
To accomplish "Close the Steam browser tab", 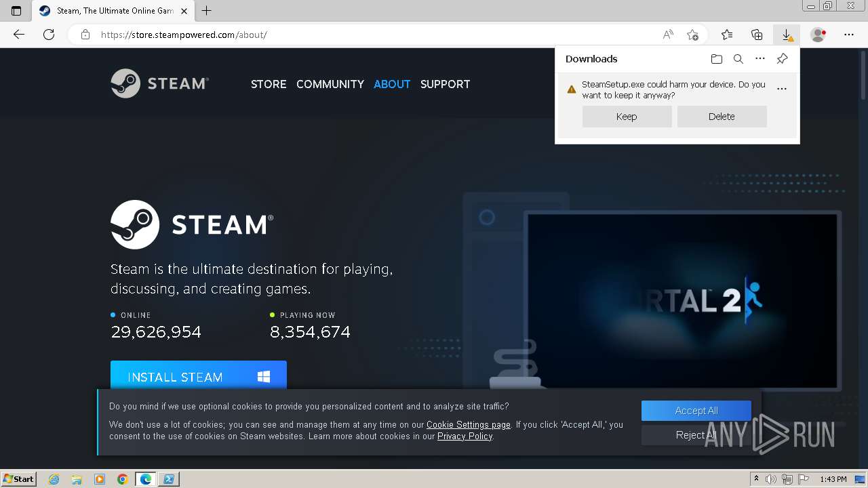I will click(x=184, y=11).
